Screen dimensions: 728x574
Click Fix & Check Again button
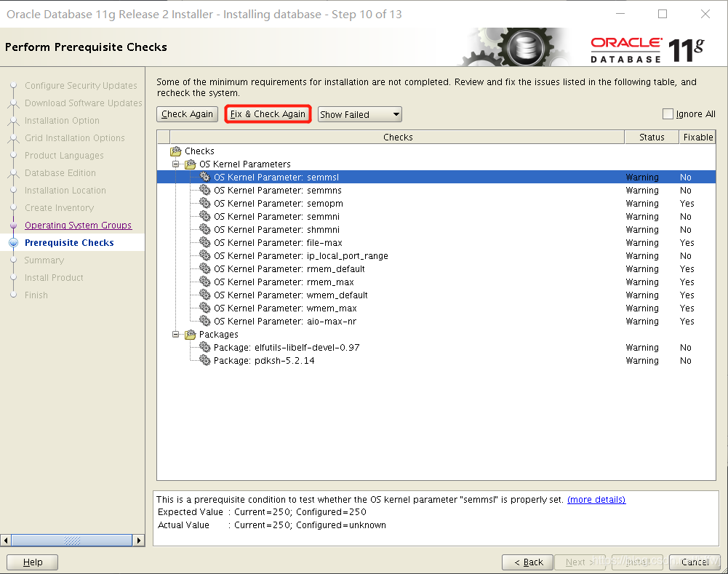click(x=268, y=114)
